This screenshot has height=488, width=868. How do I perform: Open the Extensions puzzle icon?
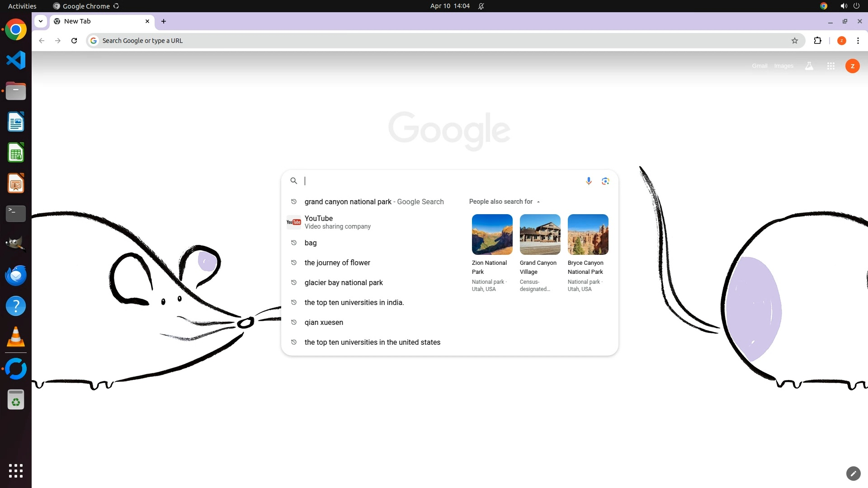pos(817,41)
